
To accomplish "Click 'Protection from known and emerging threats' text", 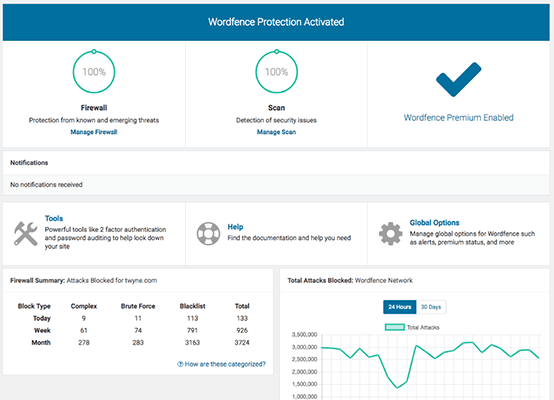I will click(x=94, y=120).
